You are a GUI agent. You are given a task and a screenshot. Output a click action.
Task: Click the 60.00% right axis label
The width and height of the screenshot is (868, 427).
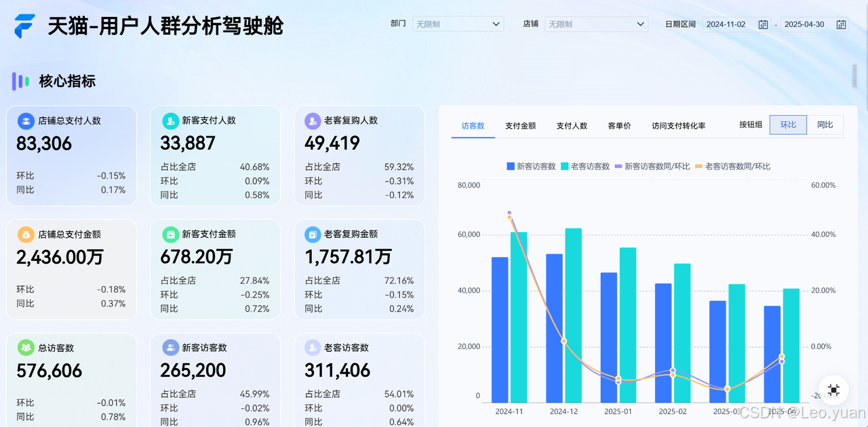coord(823,185)
